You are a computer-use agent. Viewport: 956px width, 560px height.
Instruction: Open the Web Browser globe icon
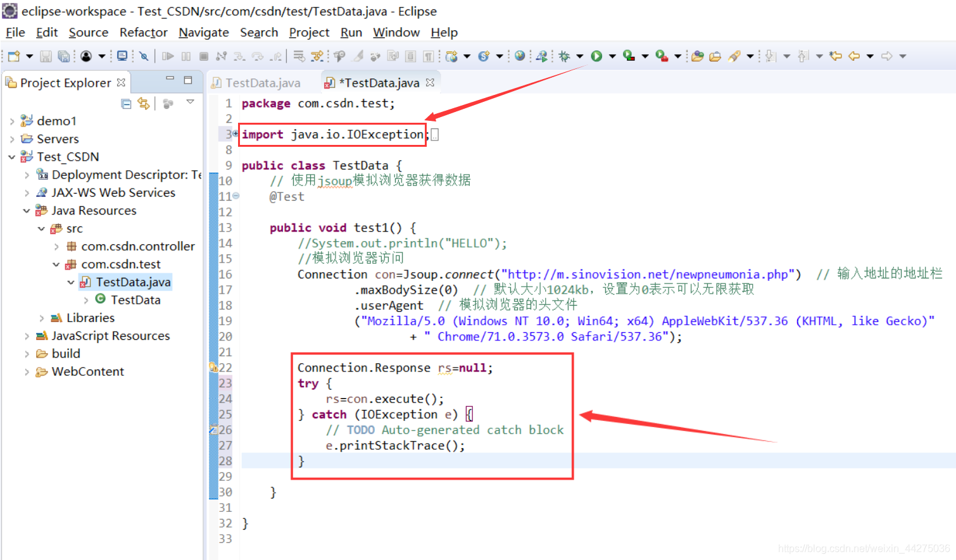click(520, 56)
